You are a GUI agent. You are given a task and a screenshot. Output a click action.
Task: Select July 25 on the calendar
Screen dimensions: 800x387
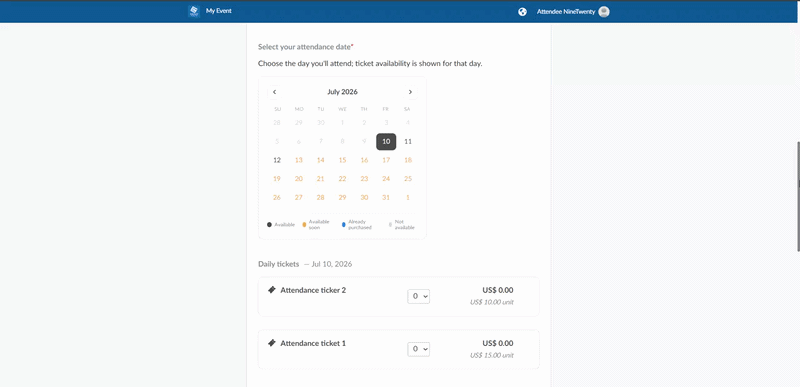point(408,179)
